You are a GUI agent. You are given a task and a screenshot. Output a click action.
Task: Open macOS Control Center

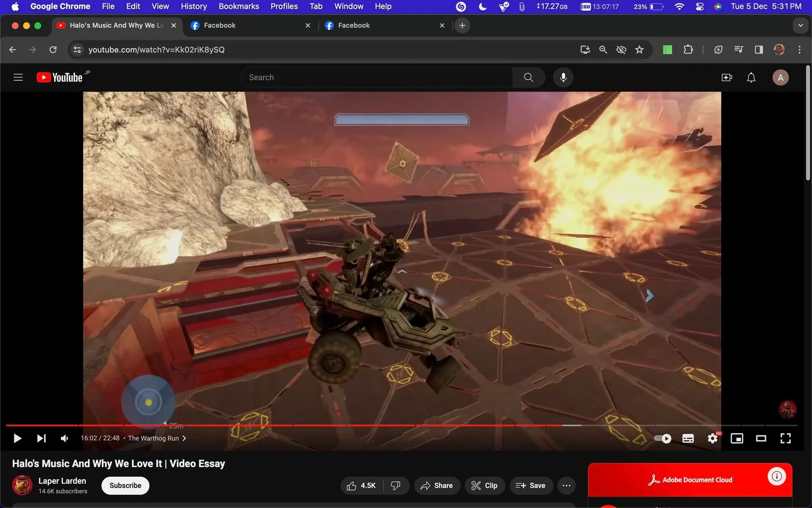[699, 6]
